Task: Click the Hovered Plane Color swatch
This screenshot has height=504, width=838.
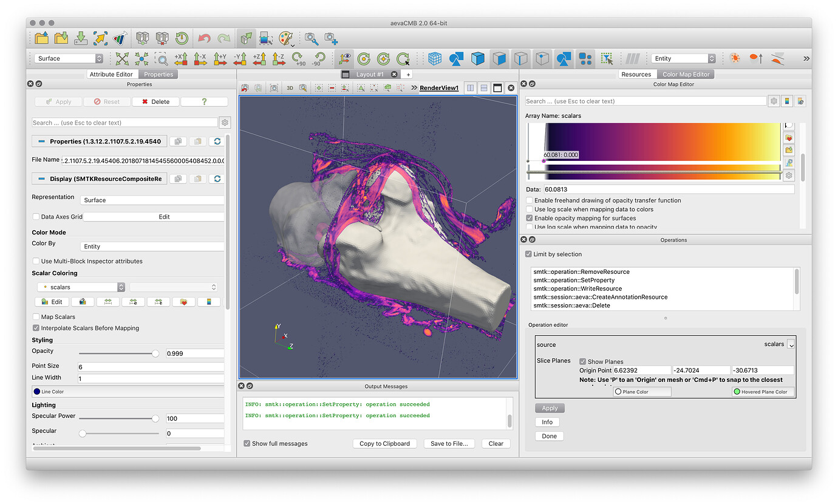Action: [763, 392]
